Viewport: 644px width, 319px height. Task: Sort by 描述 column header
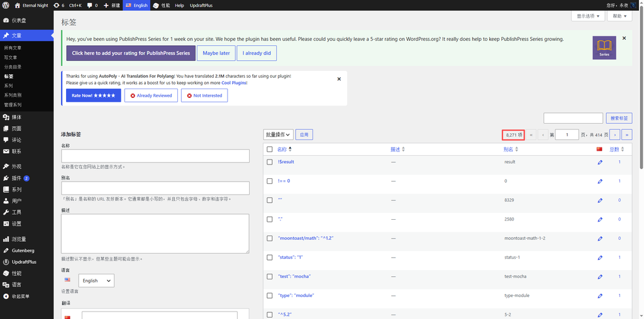pos(397,149)
